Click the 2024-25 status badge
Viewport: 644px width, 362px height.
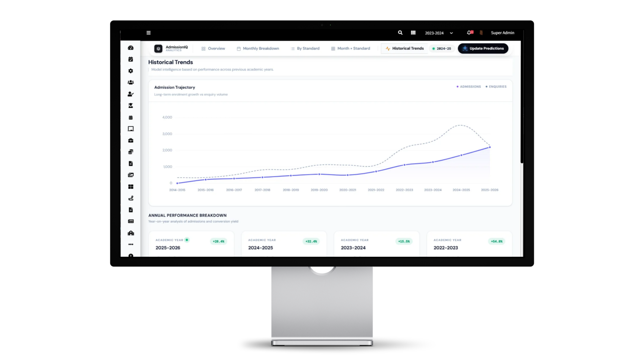coord(442,49)
